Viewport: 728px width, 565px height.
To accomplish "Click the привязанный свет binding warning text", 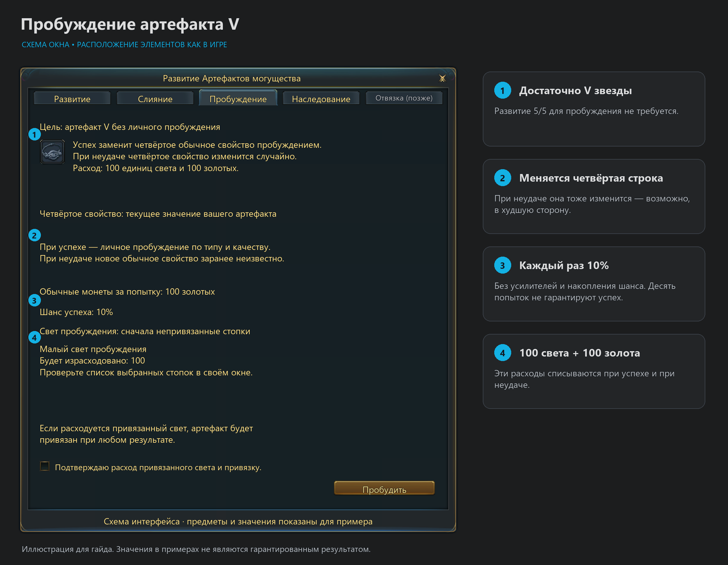I will [x=146, y=434].
